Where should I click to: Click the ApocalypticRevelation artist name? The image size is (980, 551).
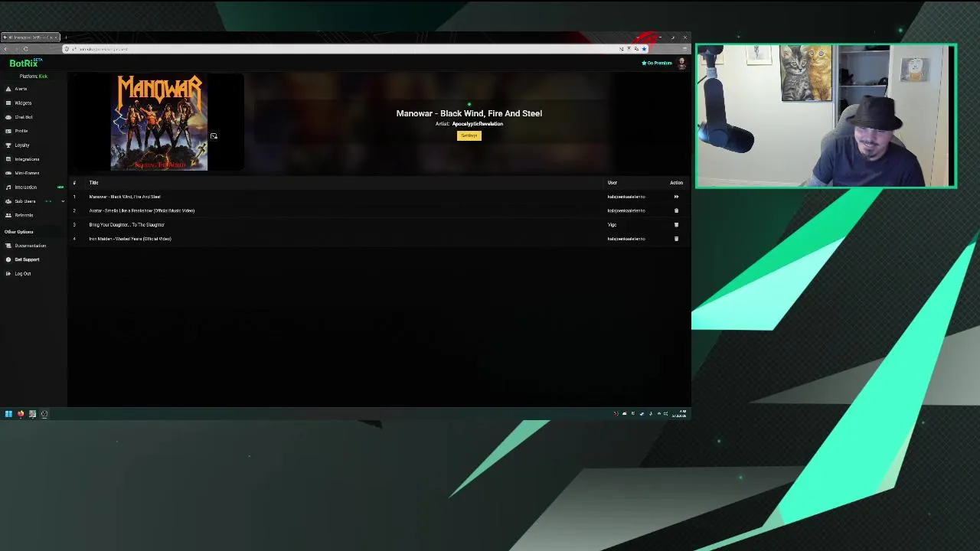[478, 124]
